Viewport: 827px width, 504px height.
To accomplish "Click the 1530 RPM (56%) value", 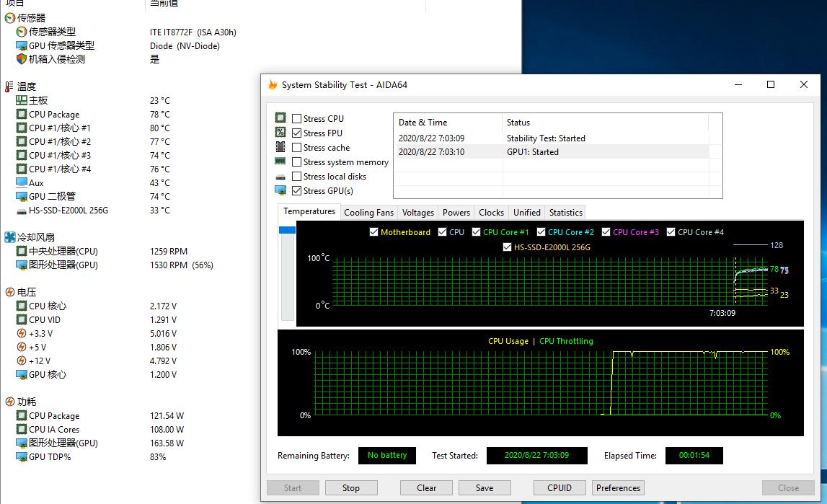I will 182,265.
